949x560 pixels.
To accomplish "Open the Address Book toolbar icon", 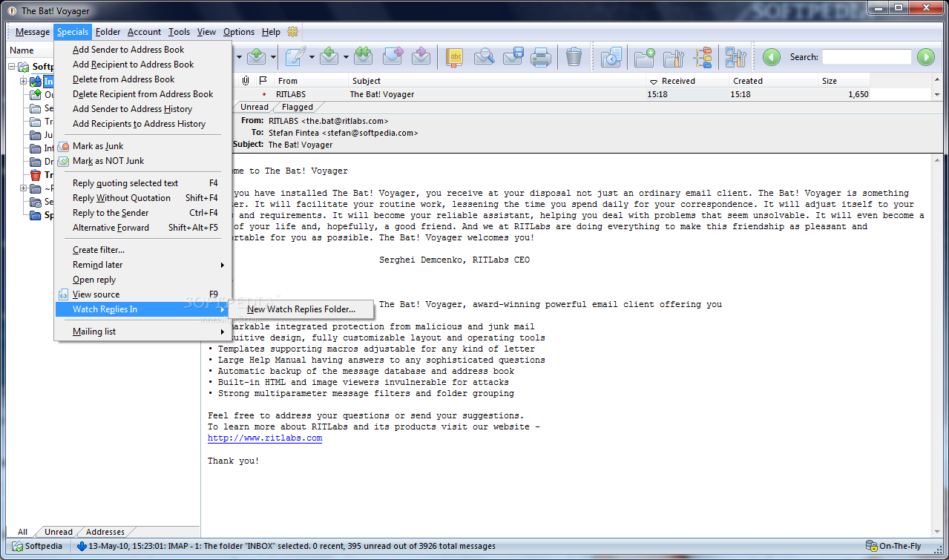I will 455,56.
